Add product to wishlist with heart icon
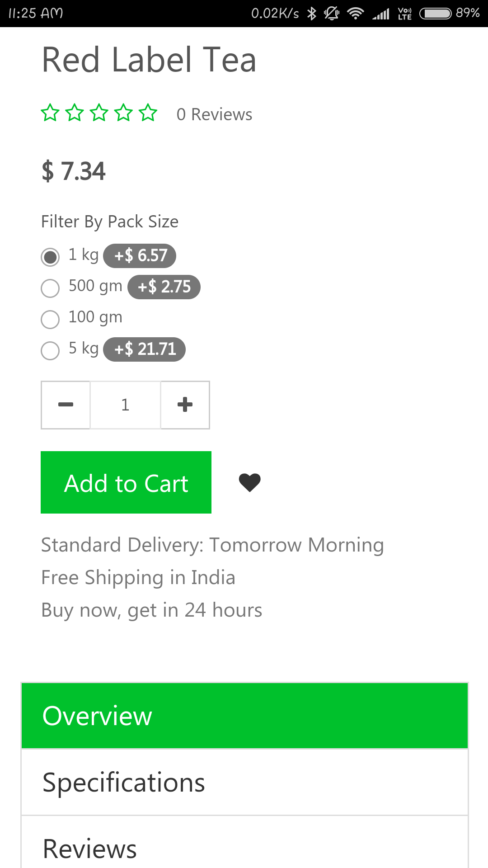 coord(249,482)
